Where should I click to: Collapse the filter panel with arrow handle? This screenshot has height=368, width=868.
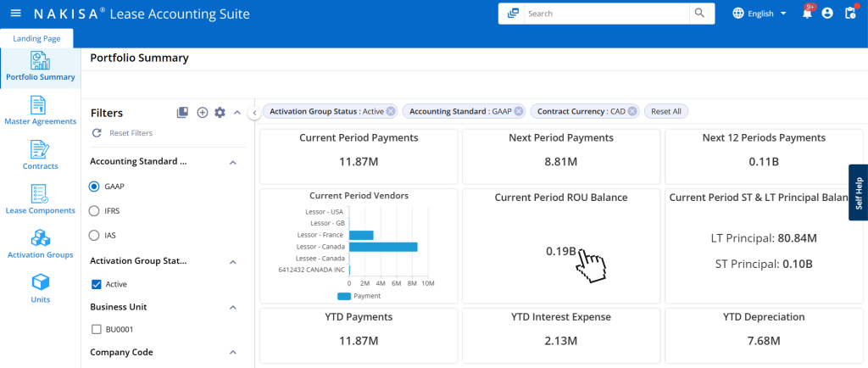[x=254, y=113]
